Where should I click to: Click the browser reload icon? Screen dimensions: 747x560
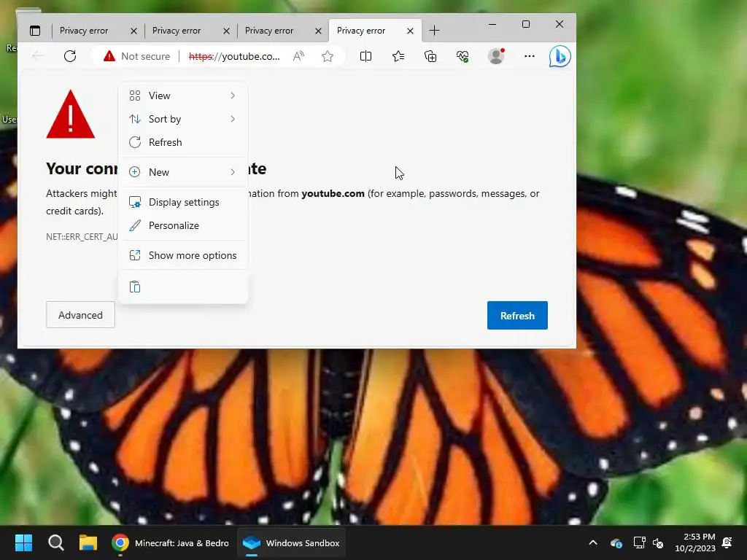(x=70, y=56)
